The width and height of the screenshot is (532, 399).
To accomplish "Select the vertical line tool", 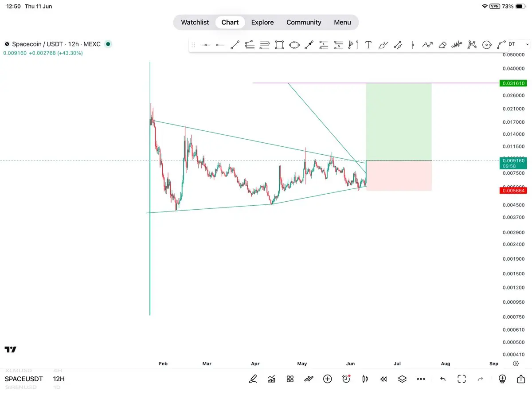I will [x=413, y=45].
